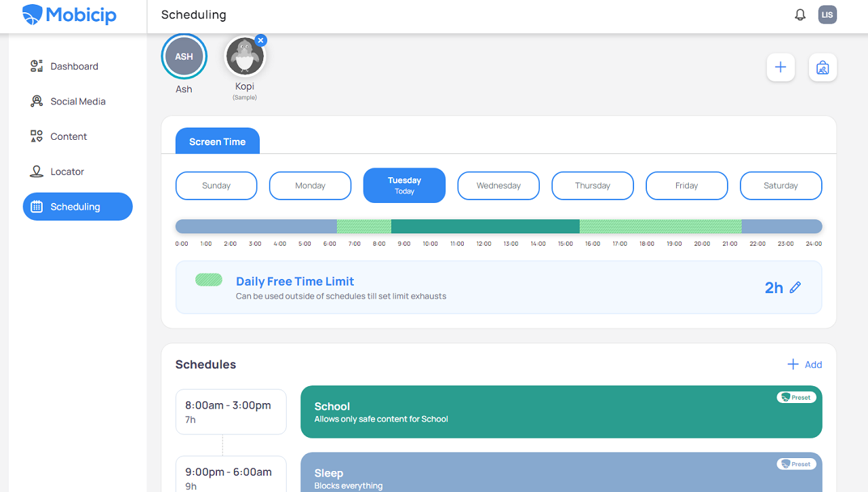Edit the daily free time limit with the pencil

795,288
